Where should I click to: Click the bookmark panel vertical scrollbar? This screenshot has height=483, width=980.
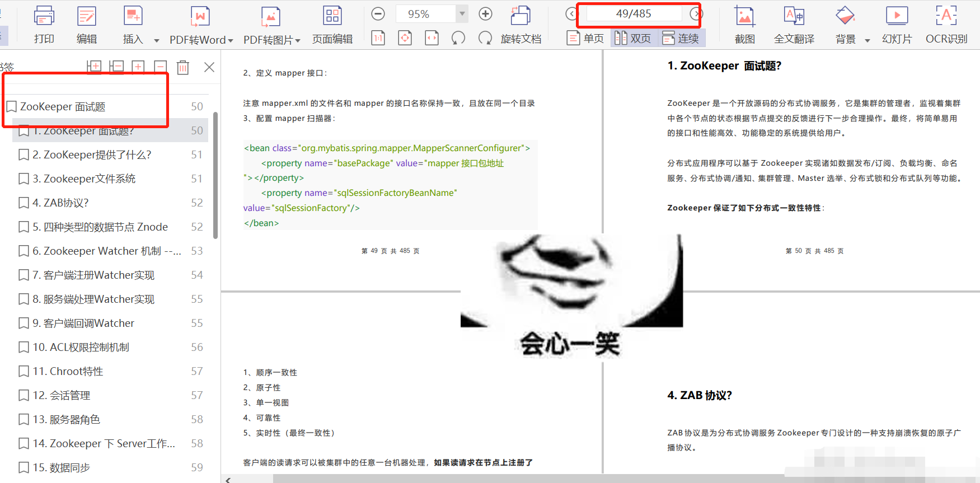tap(215, 175)
